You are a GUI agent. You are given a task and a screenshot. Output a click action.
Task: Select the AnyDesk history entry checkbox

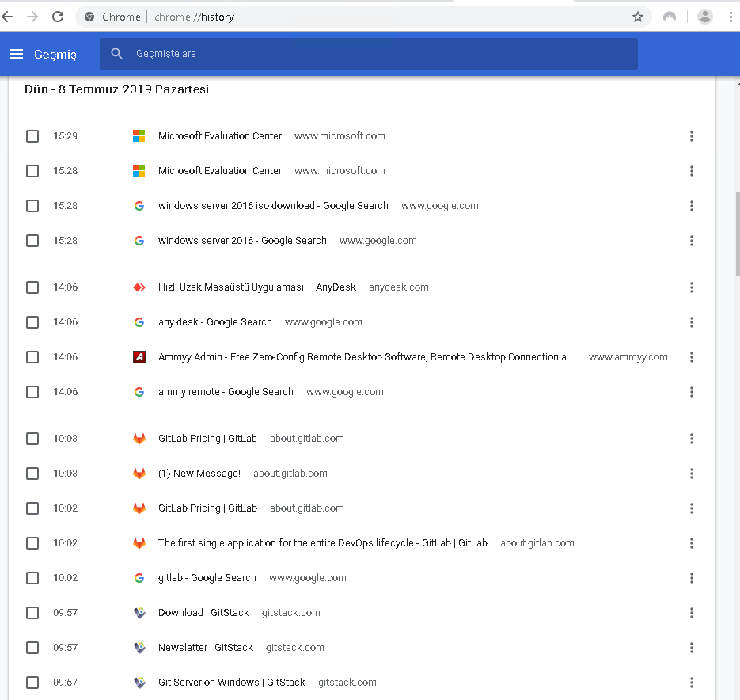pyautogui.click(x=32, y=287)
